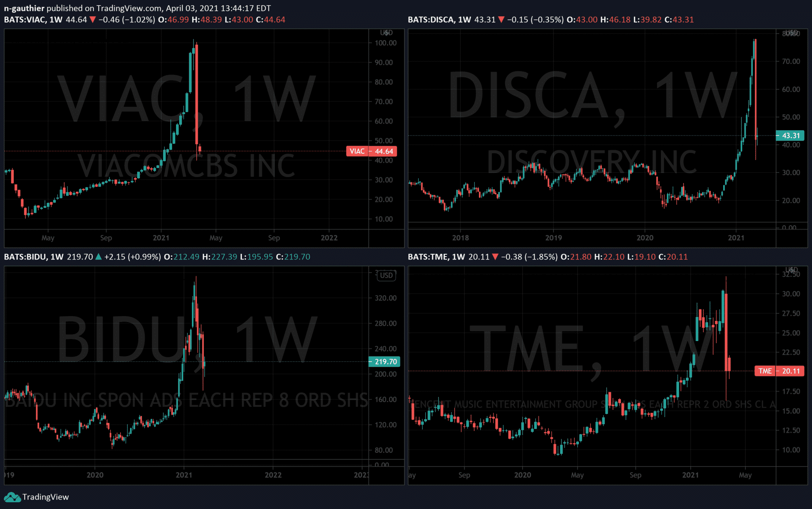Click 2020 on DISCA time axis
Image resolution: width=812 pixels, height=509 pixels.
[x=645, y=238]
